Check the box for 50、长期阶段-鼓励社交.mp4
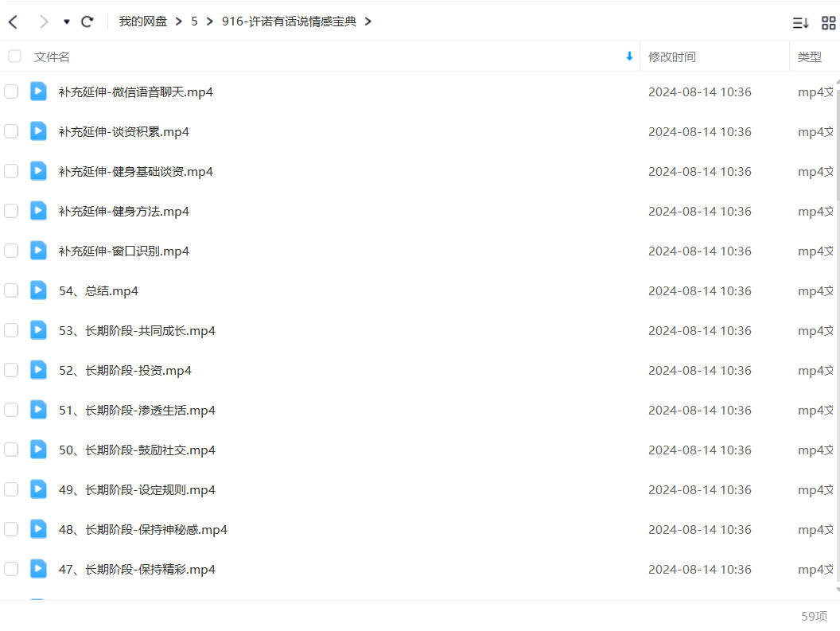The height and width of the screenshot is (631, 840). [x=11, y=450]
